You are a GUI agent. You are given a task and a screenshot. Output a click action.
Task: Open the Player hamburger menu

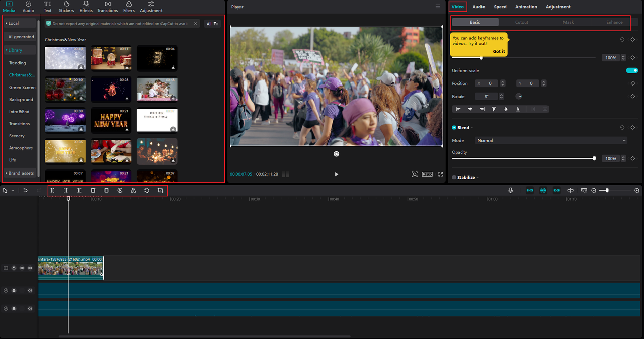(438, 7)
